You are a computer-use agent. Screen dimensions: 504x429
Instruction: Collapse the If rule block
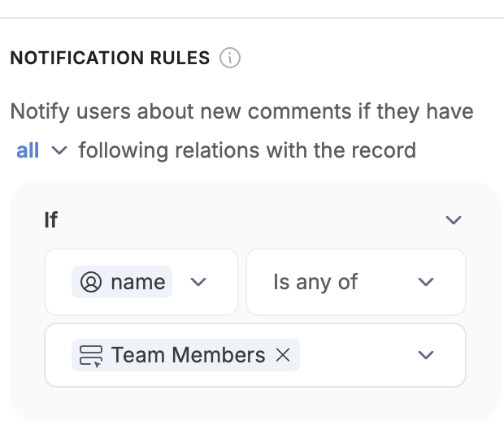pos(454,220)
